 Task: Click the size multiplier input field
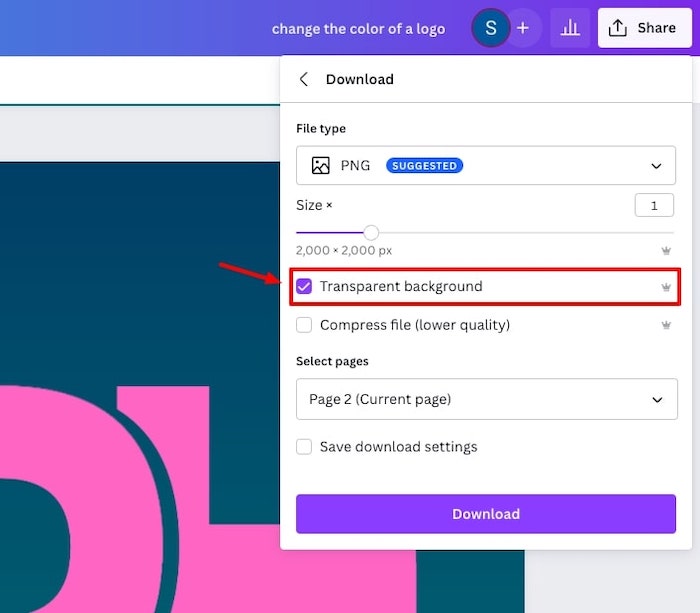coord(654,205)
